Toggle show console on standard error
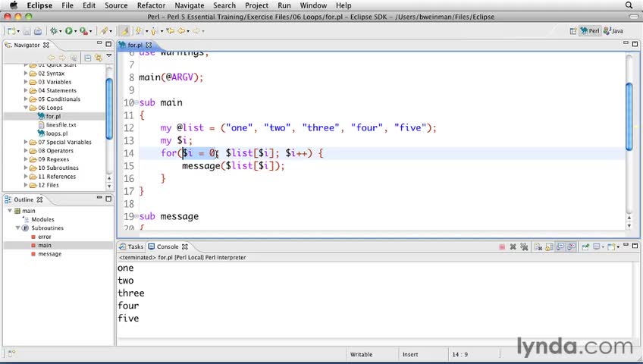The width and height of the screenshot is (643, 364). (571, 246)
